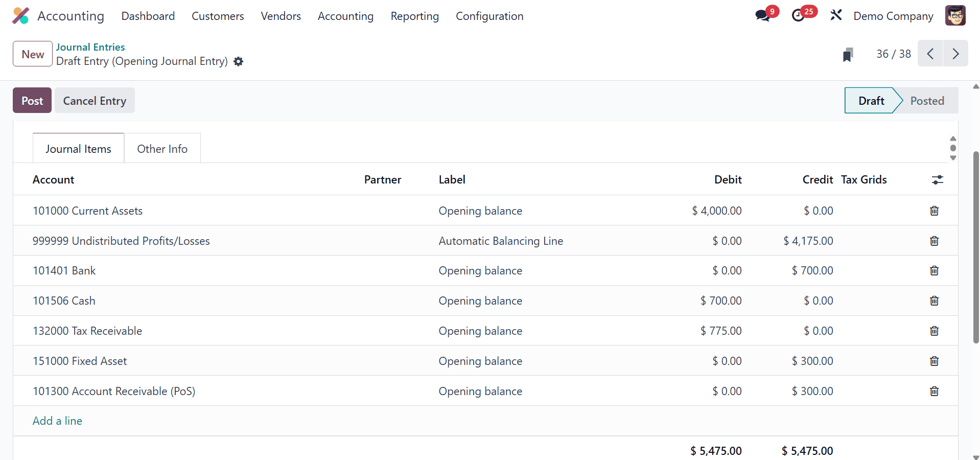Go to the previous record arrow
This screenshot has width=980, height=460.
pyautogui.click(x=930, y=54)
